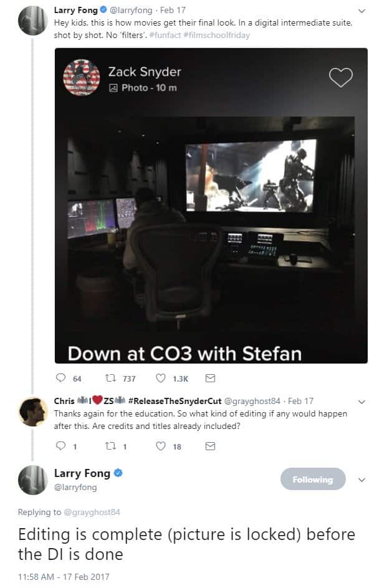Click the @grayghost84 mention in Replying to
The image size is (387, 588).
[92, 512]
